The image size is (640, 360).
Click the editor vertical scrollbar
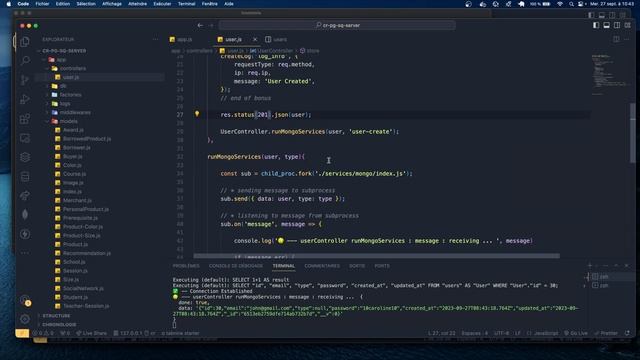click(632, 133)
